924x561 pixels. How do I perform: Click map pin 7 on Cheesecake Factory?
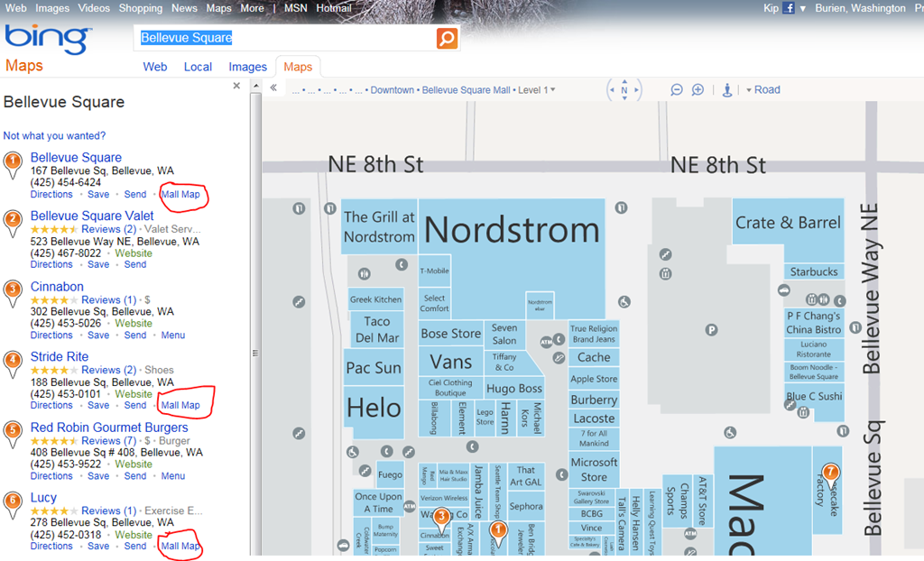click(831, 474)
